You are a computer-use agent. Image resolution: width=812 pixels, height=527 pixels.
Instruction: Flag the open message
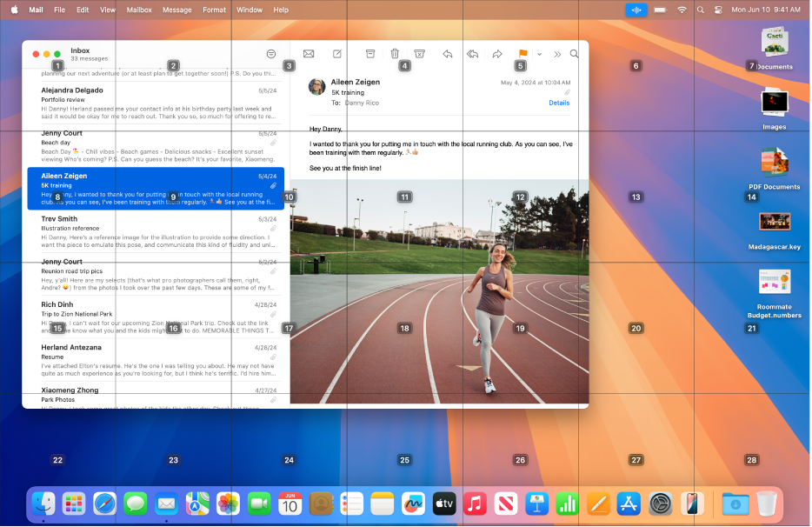point(521,53)
